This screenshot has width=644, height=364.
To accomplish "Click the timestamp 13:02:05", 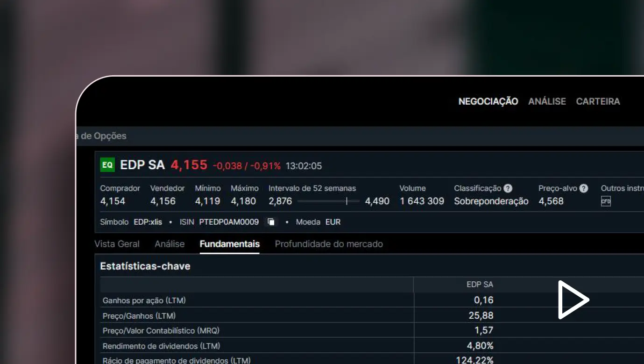I will pos(304,166).
